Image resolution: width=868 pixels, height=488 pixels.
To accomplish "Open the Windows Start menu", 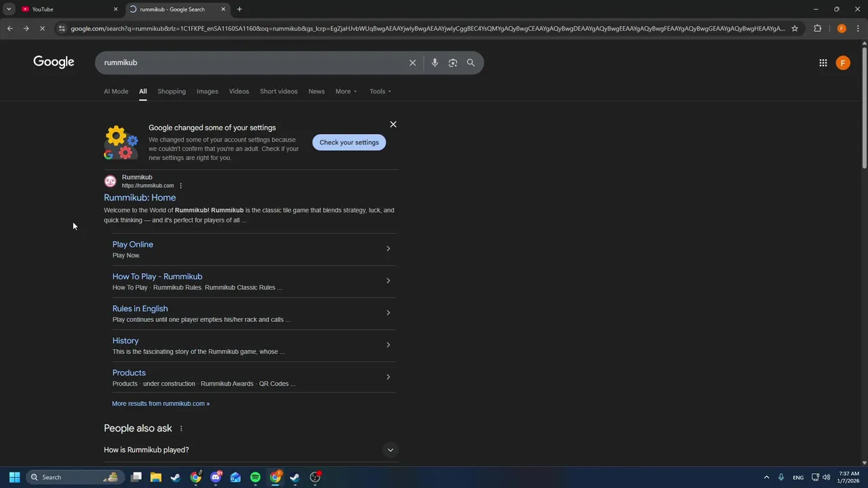I will pos(14,477).
